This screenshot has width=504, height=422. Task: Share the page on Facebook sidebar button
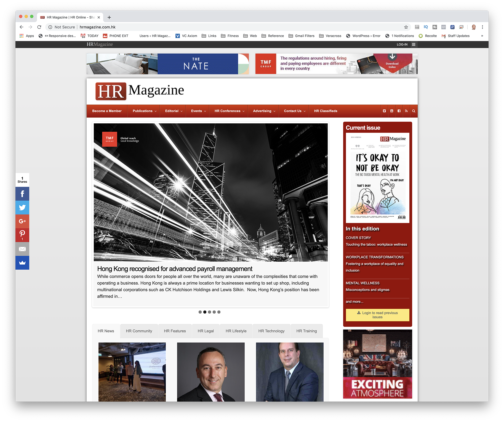tap(22, 194)
